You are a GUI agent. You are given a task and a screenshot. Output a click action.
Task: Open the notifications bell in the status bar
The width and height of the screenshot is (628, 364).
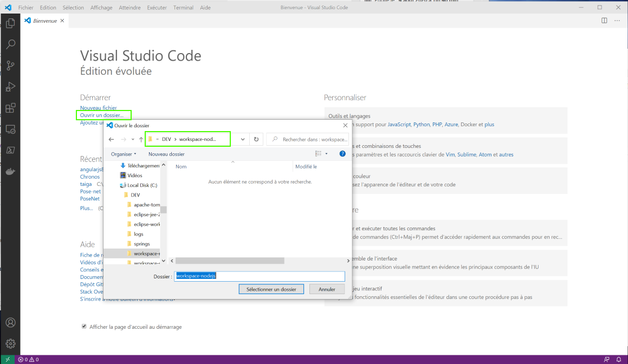(x=619, y=360)
